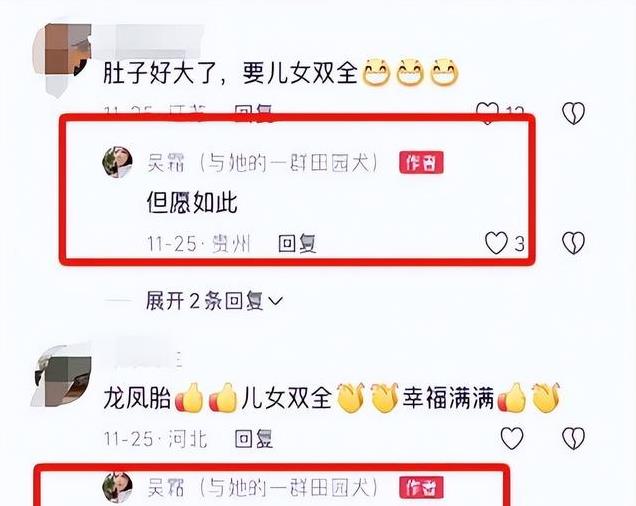Open 吴霜 avatar in the bottom reply

pyautogui.click(x=118, y=487)
